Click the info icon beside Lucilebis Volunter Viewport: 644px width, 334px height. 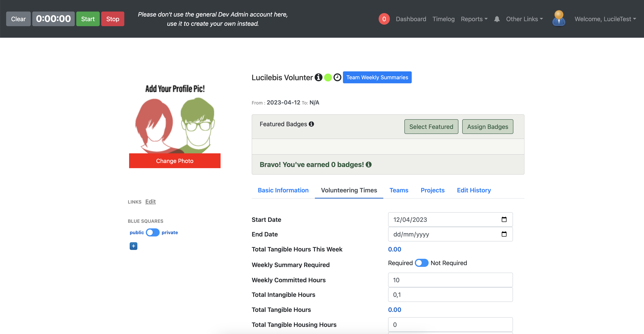pos(318,77)
